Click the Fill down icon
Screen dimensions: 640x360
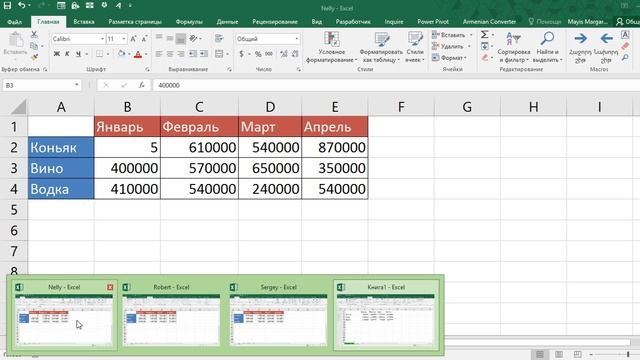(484, 46)
